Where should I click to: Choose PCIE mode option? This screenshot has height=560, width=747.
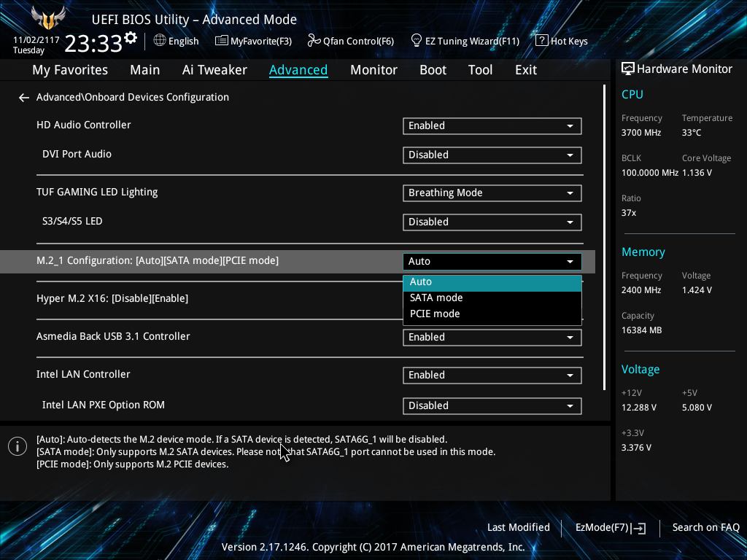click(492, 314)
